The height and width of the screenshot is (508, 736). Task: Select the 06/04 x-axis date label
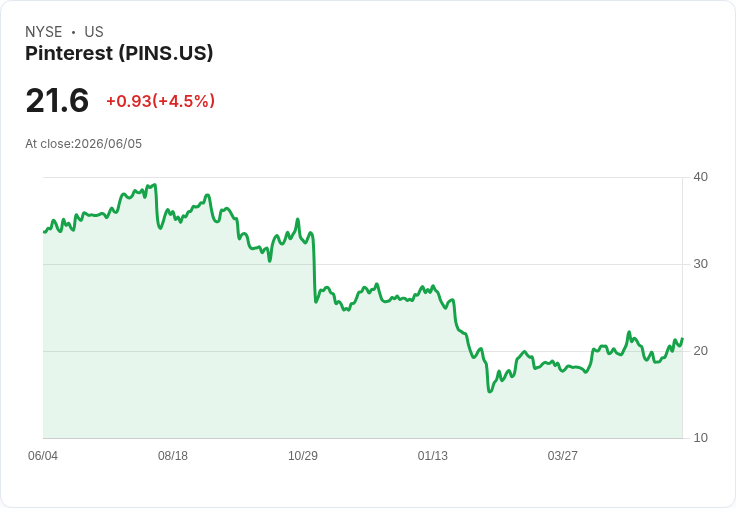43,455
